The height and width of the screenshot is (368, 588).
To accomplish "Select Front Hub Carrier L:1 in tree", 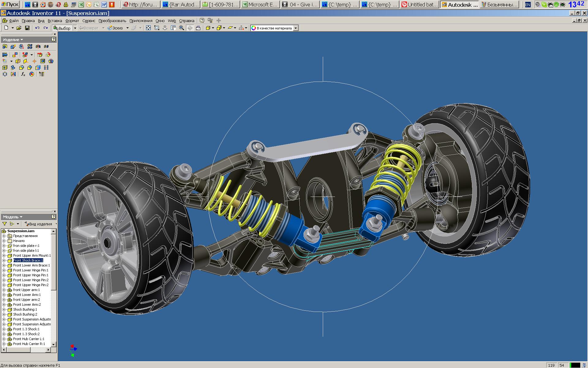I will [x=28, y=339].
